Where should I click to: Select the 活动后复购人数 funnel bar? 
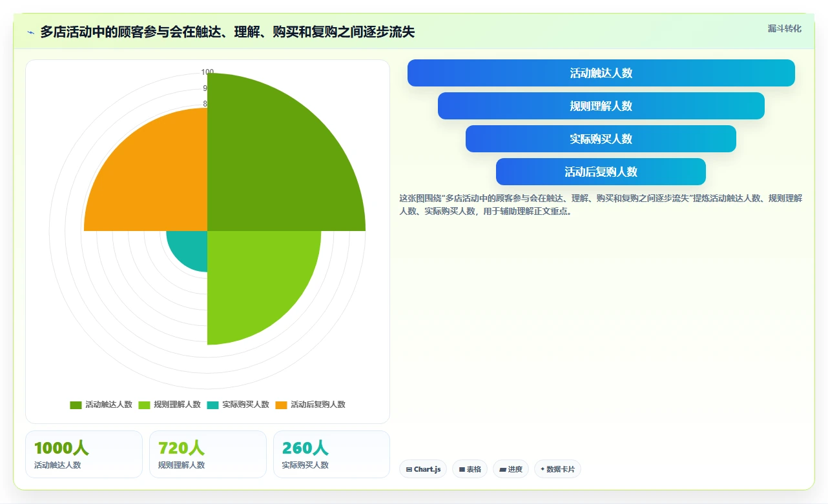coord(601,172)
